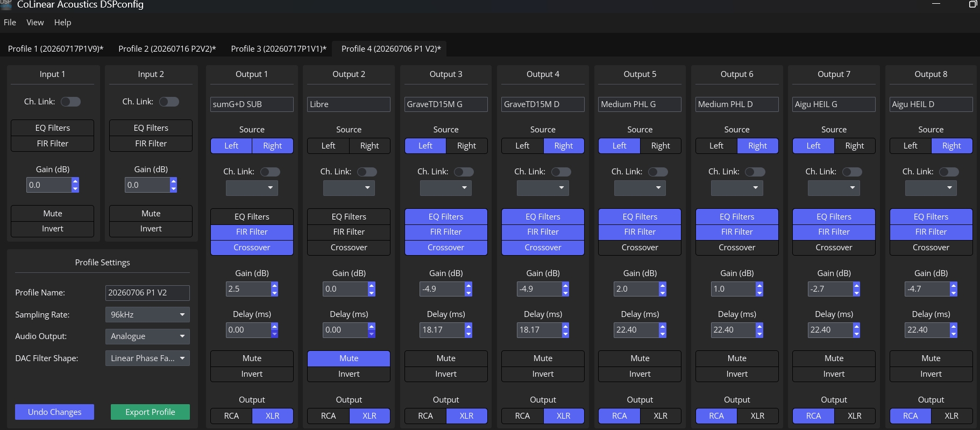Select Left source for Output 4
Viewport: 980px width, 430px height.
(522, 146)
